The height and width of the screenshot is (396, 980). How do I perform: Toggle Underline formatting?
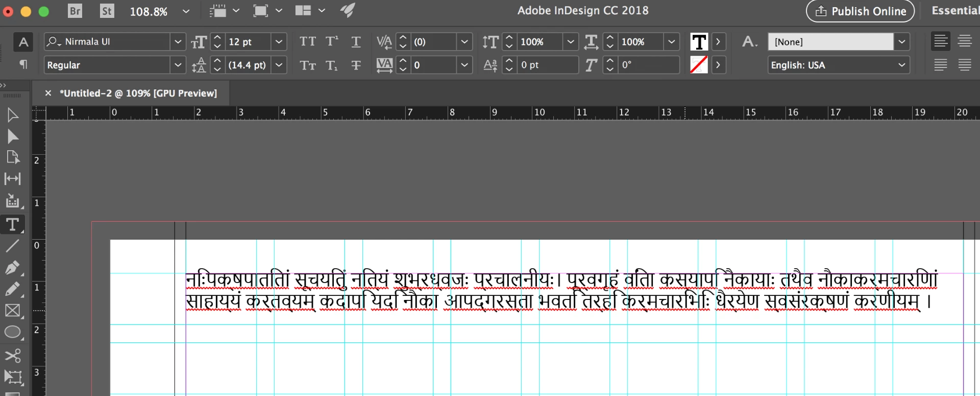356,41
